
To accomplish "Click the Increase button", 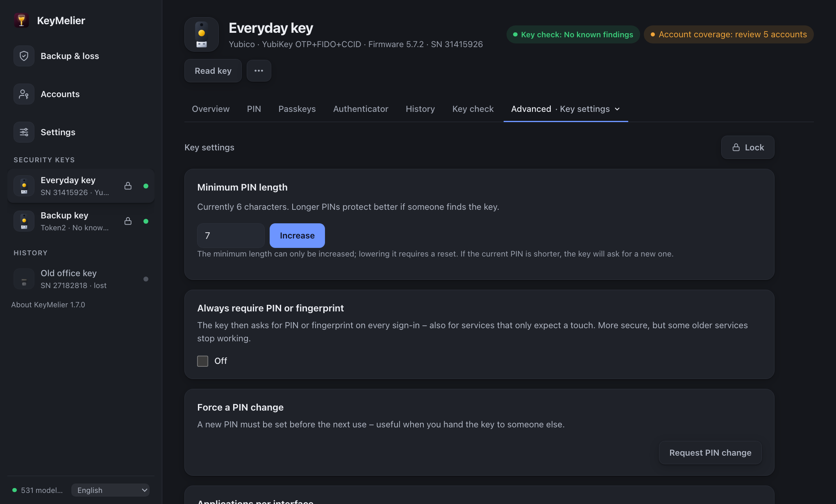I will pos(297,236).
